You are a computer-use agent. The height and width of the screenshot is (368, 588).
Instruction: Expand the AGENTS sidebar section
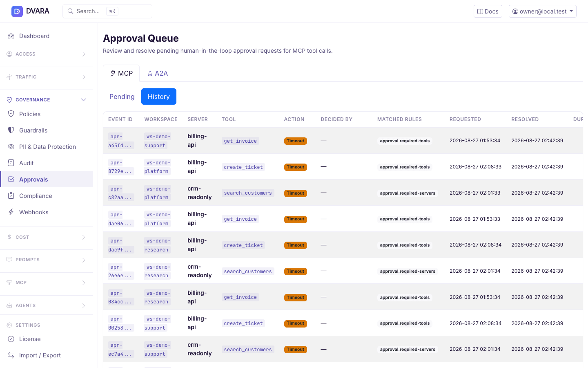(x=47, y=305)
